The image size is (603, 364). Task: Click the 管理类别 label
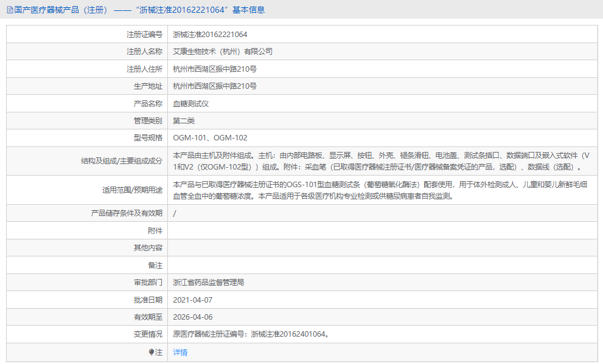tap(148, 121)
